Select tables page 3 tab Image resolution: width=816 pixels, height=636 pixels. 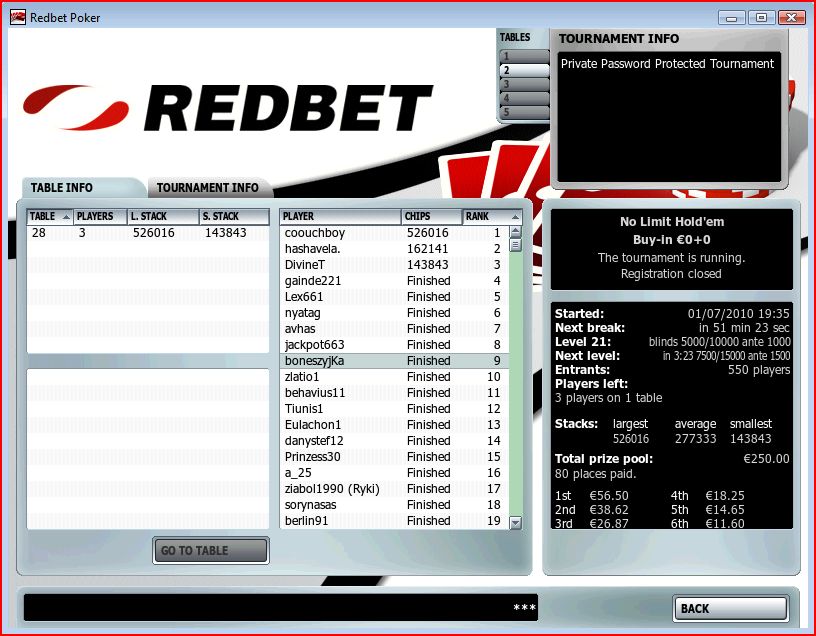click(524, 84)
